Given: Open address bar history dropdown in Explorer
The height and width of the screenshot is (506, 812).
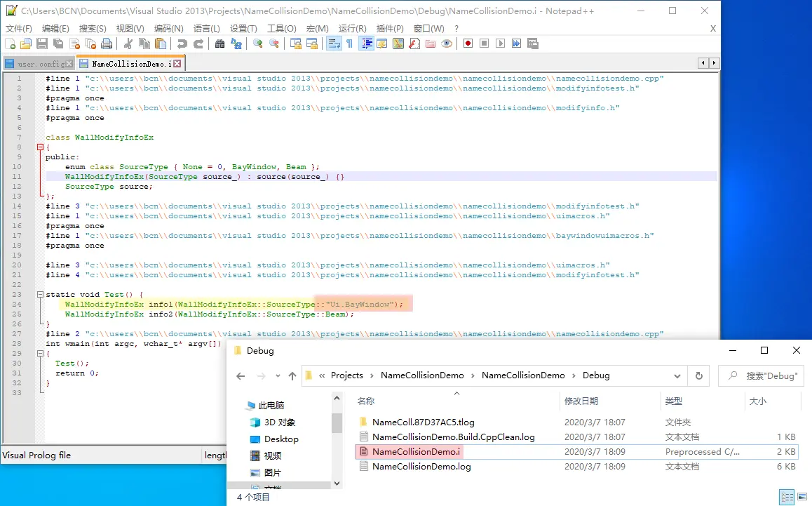Looking at the screenshot, I should point(677,376).
